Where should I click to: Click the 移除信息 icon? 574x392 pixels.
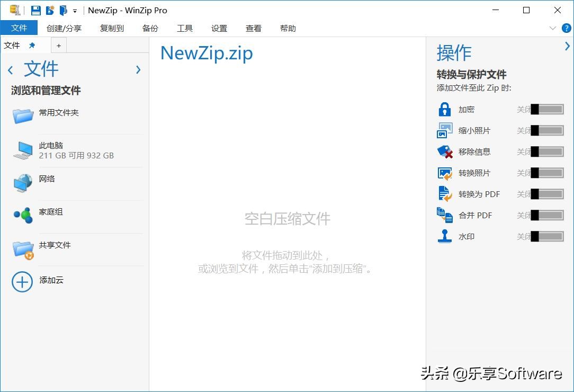point(445,152)
